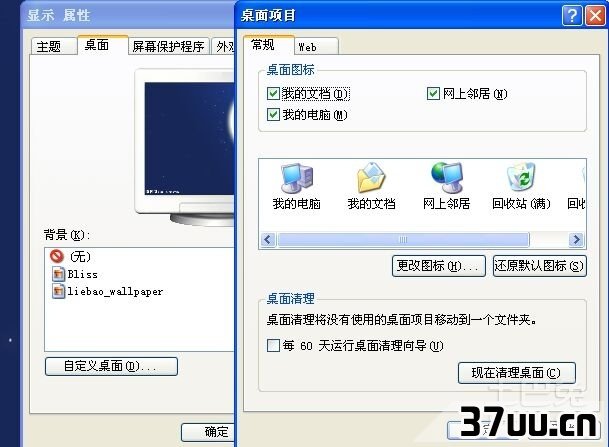Select the 网上邻居 network icon

[x=447, y=178]
